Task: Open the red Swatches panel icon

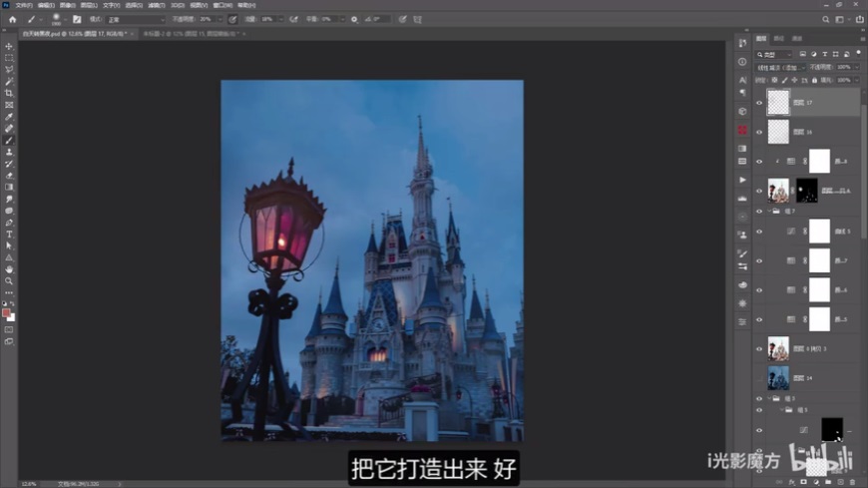Action: [x=742, y=130]
